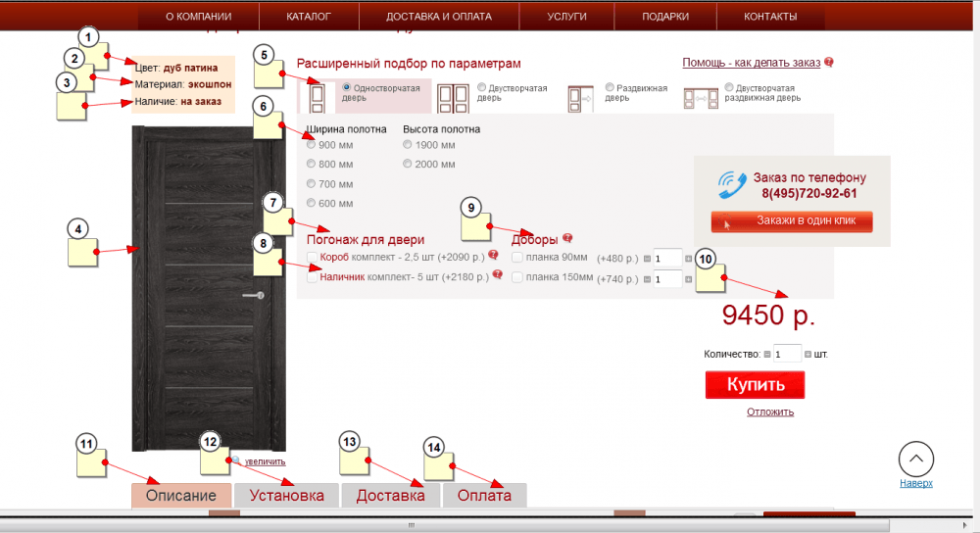Click the double-leaf door icon
Screen dimensions: 980x533
tap(453, 95)
